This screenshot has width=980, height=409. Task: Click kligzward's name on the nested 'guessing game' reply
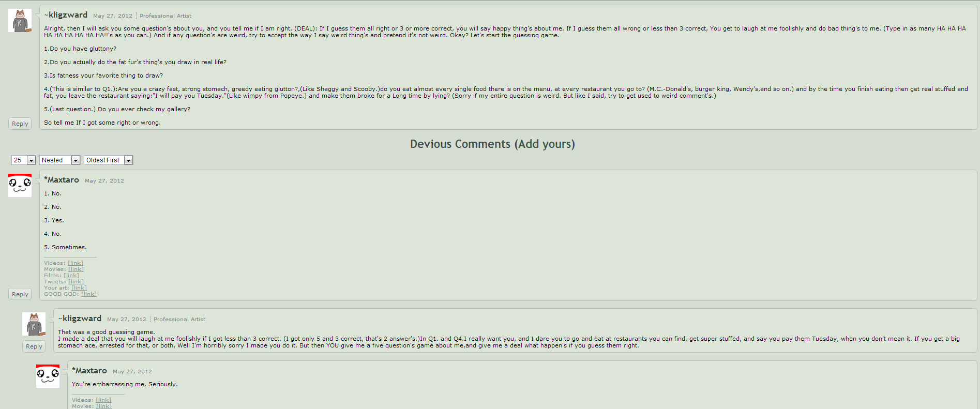(x=82, y=319)
